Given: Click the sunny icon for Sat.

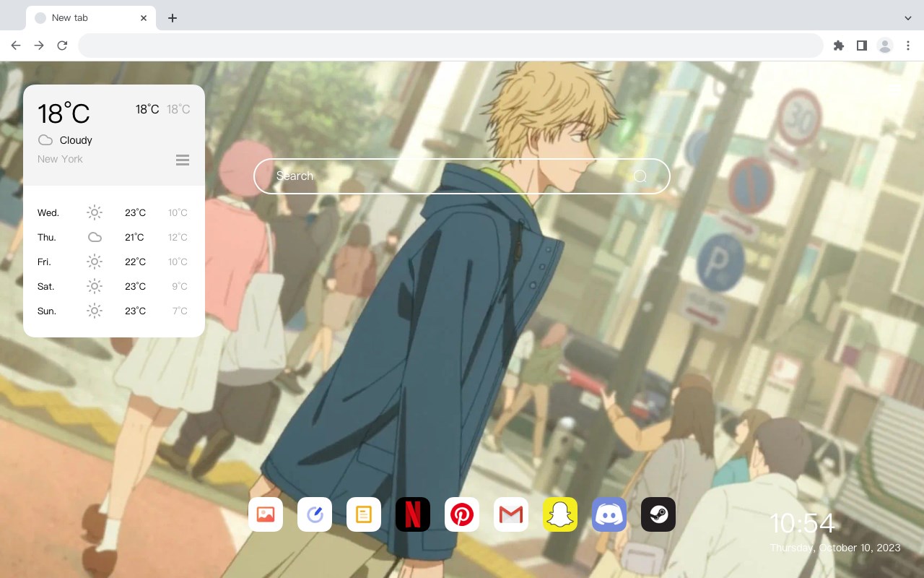Looking at the screenshot, I should click(x=95, y=286).
